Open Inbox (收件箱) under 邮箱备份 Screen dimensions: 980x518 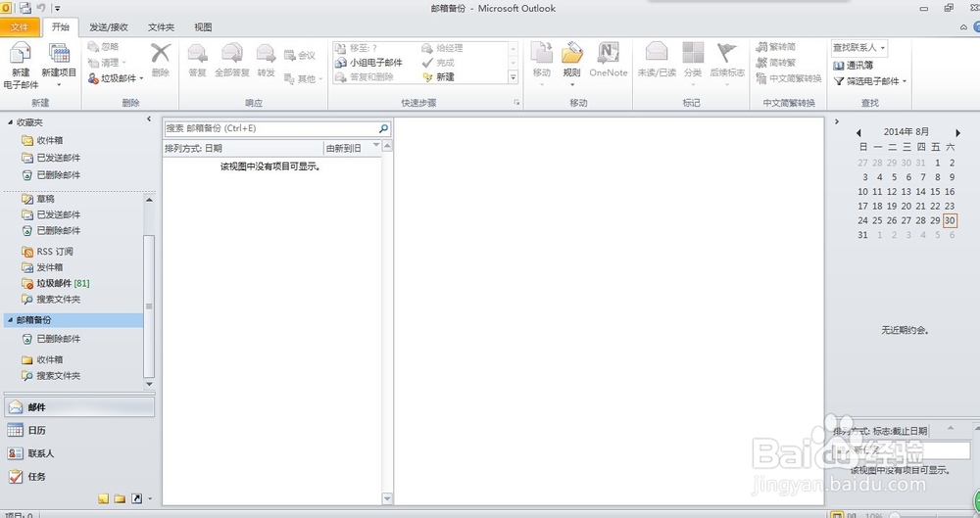(42, 360)
